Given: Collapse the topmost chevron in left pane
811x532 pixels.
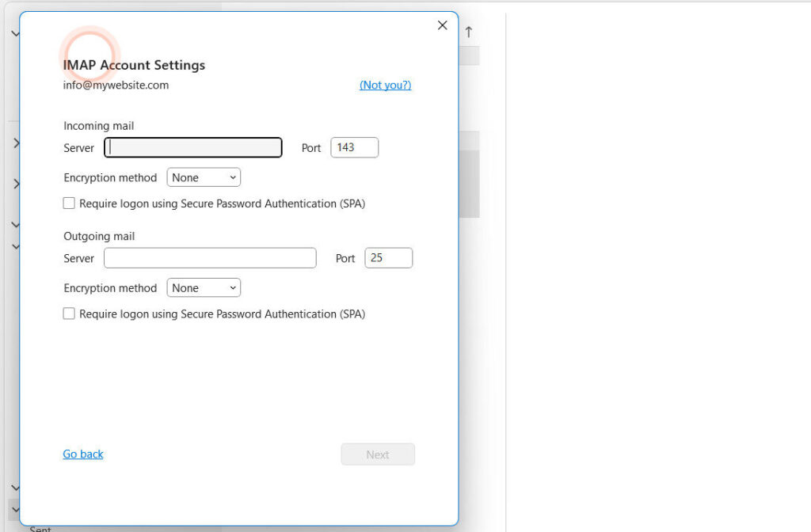Looking at the screenshot, I should point(14,33).
